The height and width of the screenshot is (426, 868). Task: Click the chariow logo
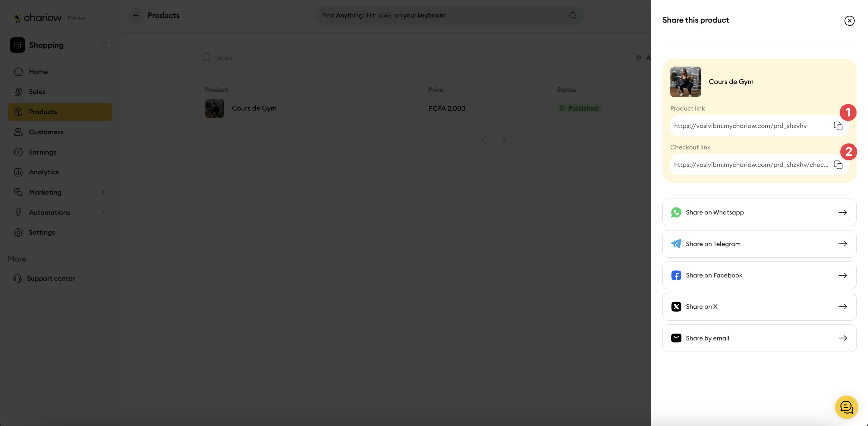coord(37,17)
